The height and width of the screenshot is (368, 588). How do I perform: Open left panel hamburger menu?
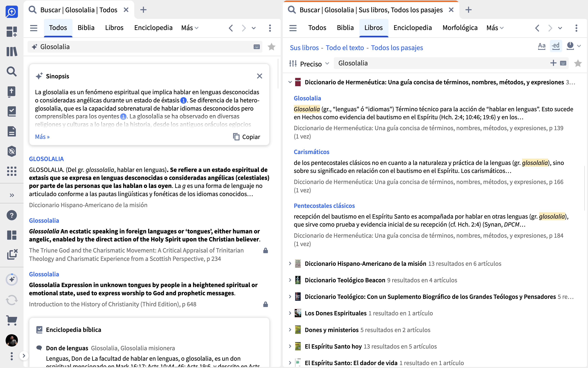coord(34,28)
